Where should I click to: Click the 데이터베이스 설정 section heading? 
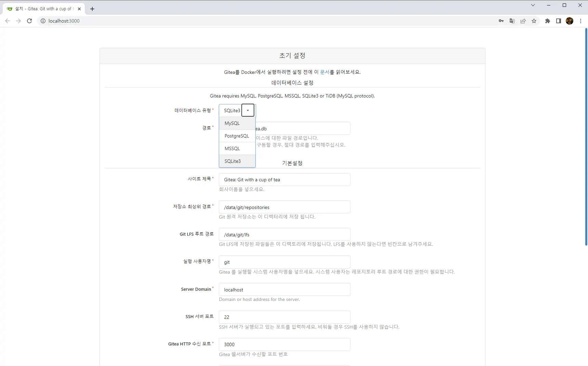tap(292, 83)
